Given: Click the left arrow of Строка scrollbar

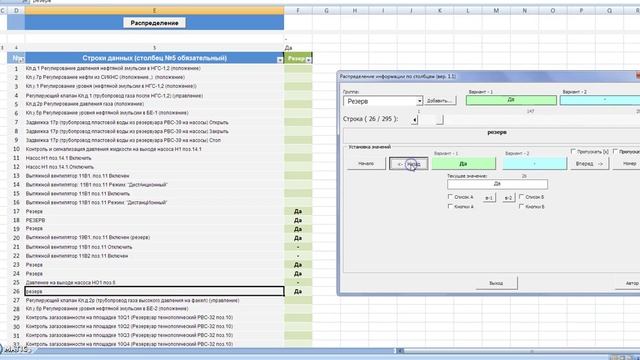Looking at the screenshot, I should [x=414, y=120].
